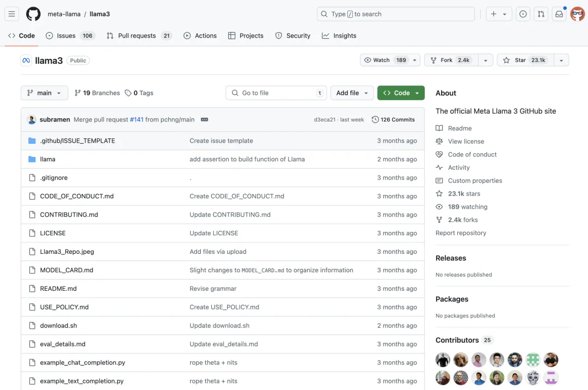The width and height of the screenshot is (588, 390).
Task: Switch to the Insights tab
Action: [x=339, y=35]
